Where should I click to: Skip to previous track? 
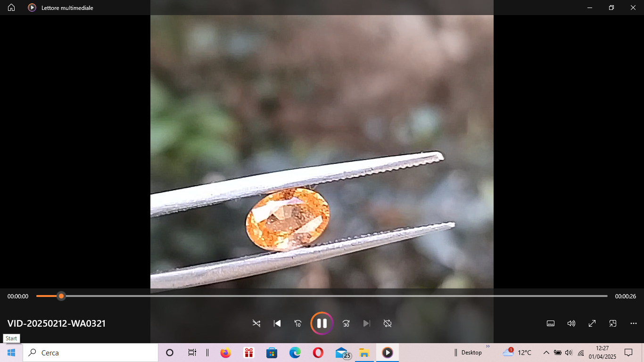coord(277,323)
